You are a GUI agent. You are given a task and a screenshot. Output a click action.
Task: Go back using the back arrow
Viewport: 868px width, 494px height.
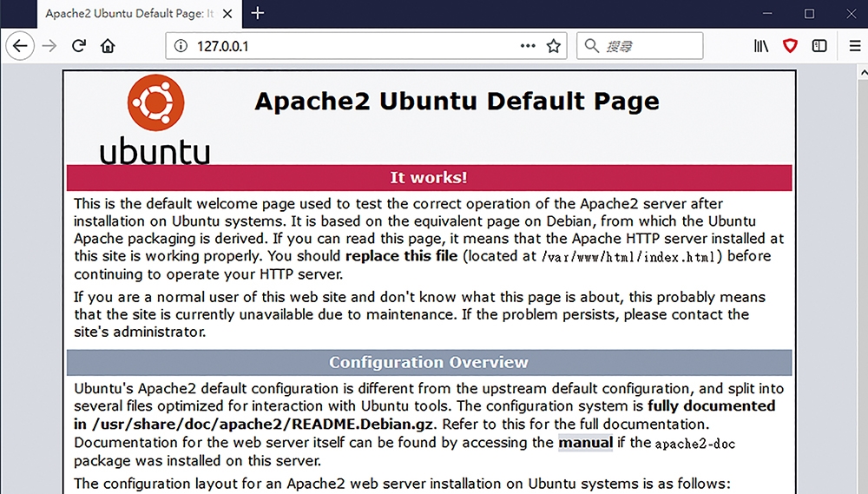(20, 46)
